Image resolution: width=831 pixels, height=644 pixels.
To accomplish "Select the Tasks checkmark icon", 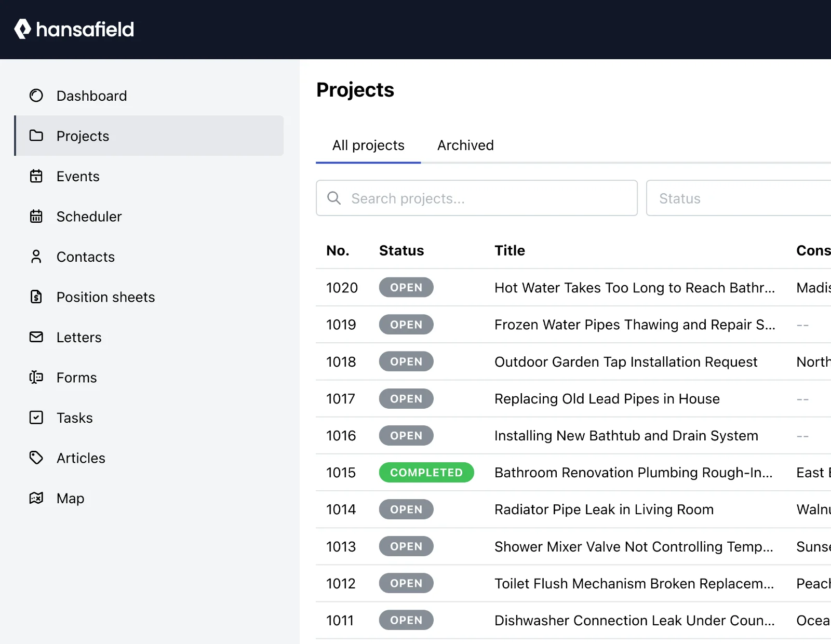I will (36, 418).
